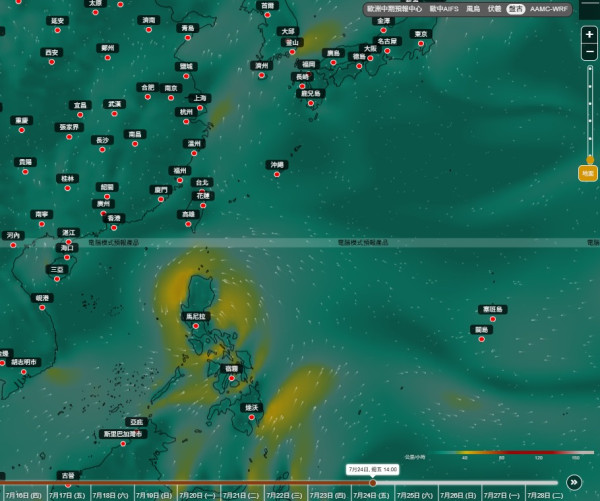Click the 廈門 city marker dot
The image size is (600, 501).
click(x=161, y=199)
